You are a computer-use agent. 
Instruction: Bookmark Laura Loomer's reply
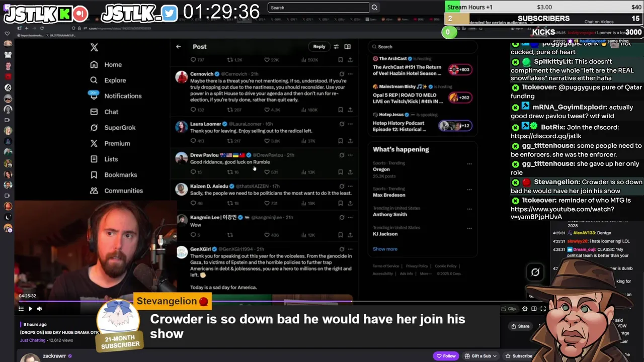coord(341,141)
